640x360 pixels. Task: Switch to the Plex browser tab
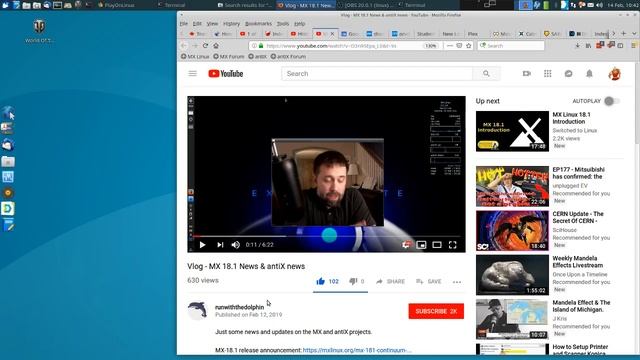click(x=476, y=34)
